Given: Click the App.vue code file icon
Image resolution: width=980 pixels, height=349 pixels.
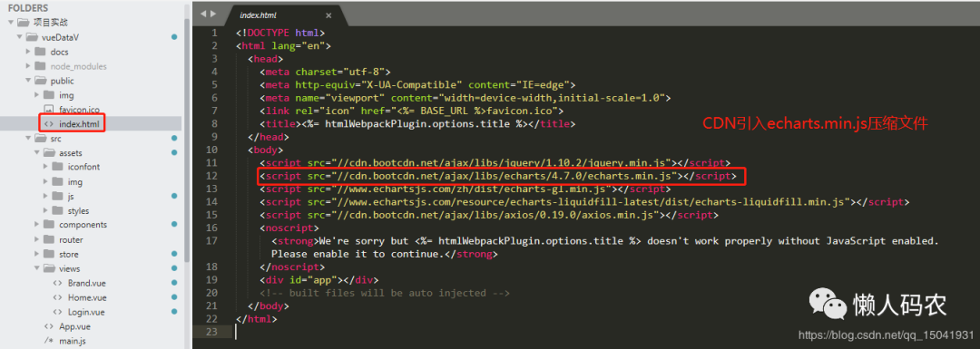Looking at the screenshot, I should pyautogui.click(x=49, y=326).
